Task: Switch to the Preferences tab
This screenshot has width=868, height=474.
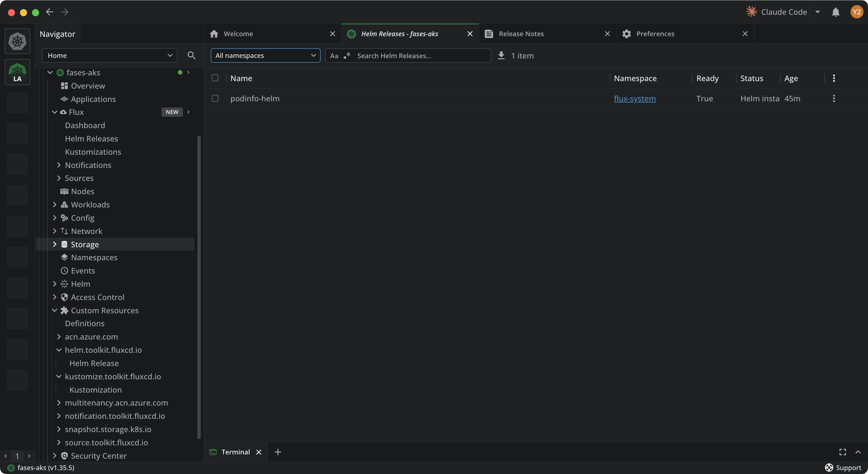Action: coord(685,34)
